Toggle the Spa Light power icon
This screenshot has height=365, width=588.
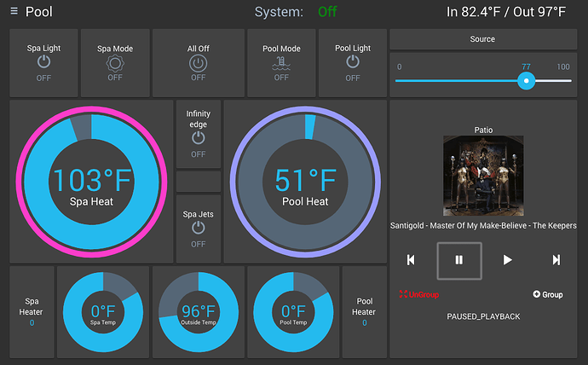pyautogui.click(x=43, y=62)
